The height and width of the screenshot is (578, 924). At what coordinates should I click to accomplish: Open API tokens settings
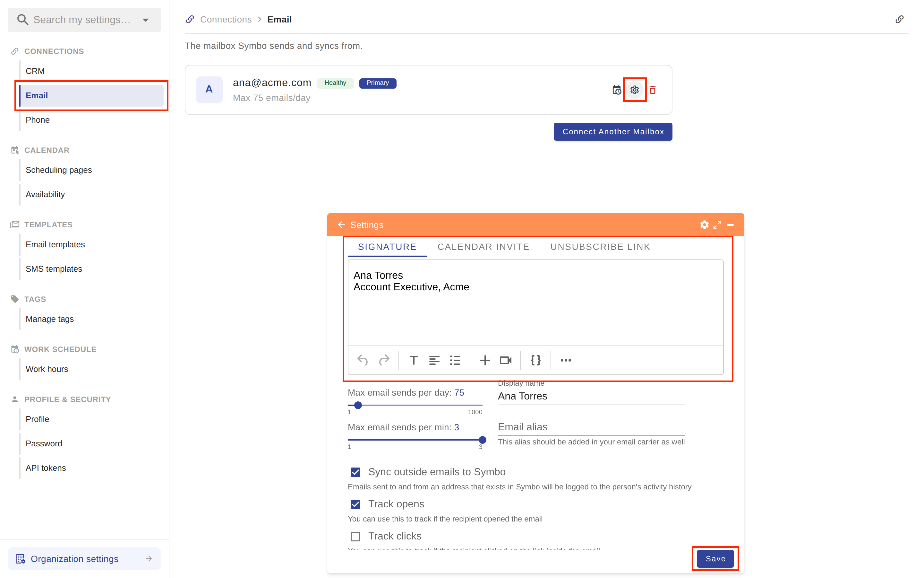click(x=92, y=468)
